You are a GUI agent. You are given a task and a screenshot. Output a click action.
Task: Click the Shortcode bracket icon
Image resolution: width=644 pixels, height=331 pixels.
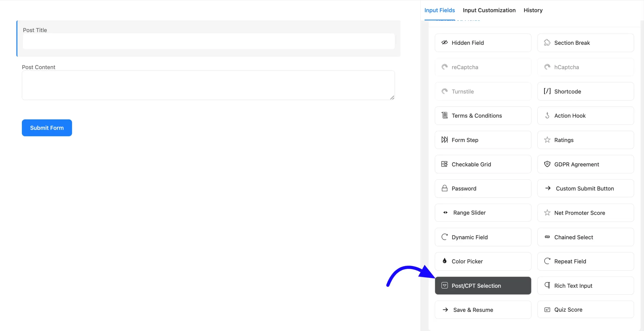tap(547, 91)
